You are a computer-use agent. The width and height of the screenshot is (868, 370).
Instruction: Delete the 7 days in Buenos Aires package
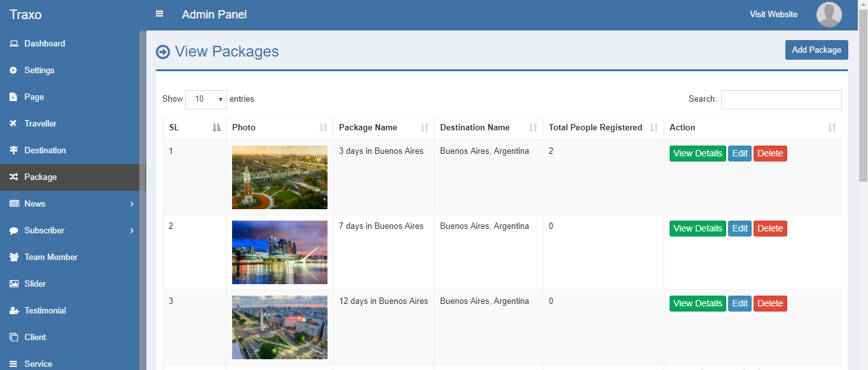770,229
